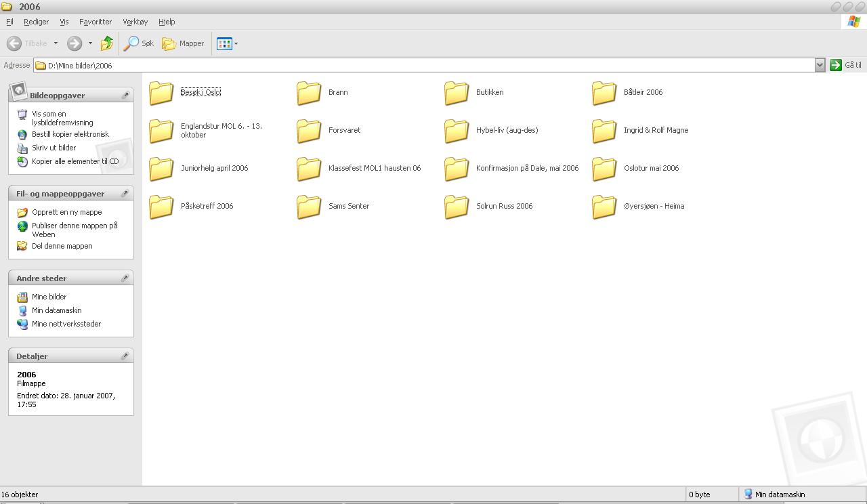Viewport: 867px width, 504px height.
Task: Open the Verktøy menu
Action: click(135, 22)
